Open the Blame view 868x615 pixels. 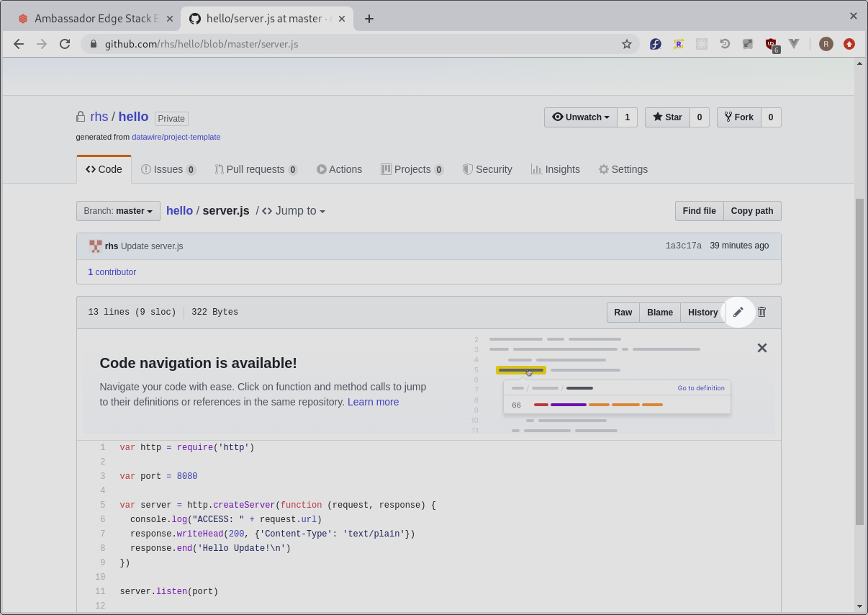tap(660, 313)
